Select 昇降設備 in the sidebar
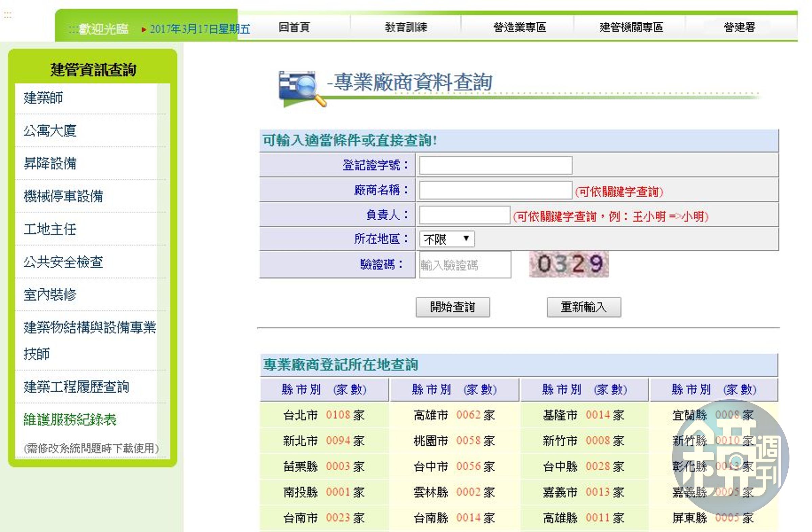Viewport: 812px width, 532px height. point(50,163)
